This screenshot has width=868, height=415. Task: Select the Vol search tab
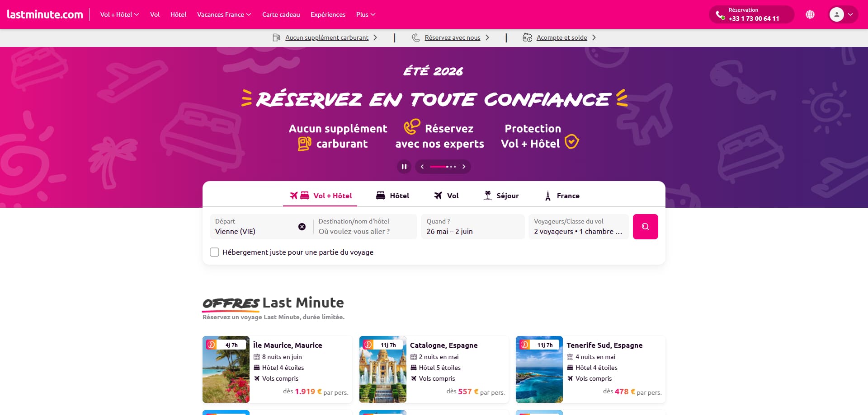pyautogui.click(x=446, y=196)
